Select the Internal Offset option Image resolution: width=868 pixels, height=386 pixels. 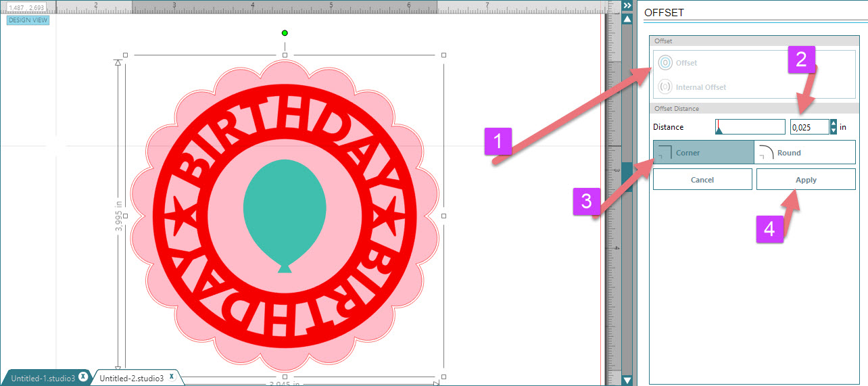pyautogui.click(x=692, y=87)
